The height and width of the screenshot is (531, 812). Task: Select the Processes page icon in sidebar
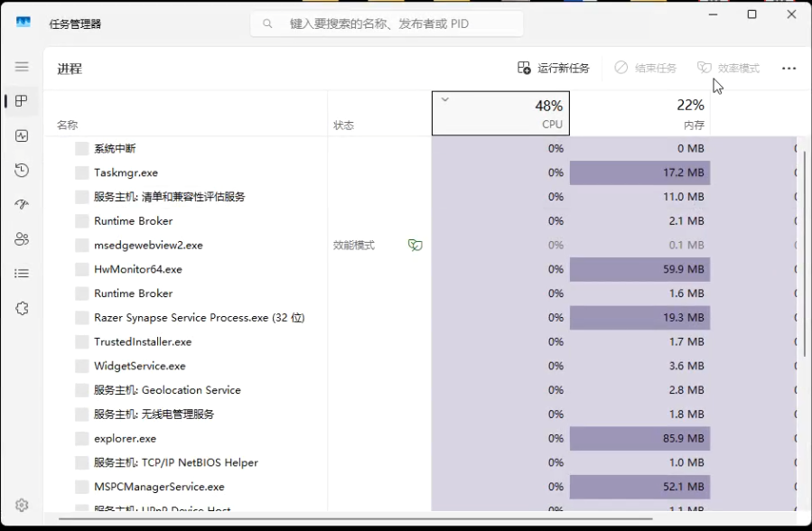point(22,101)
